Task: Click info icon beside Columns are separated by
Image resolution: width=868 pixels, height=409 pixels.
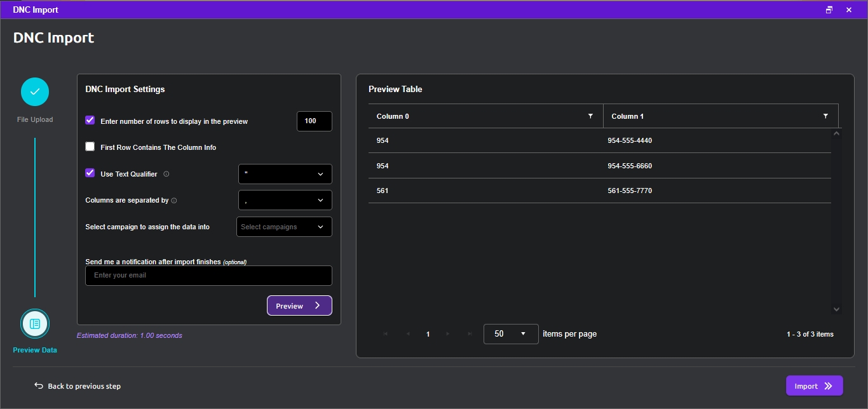Action: [174, 201]
